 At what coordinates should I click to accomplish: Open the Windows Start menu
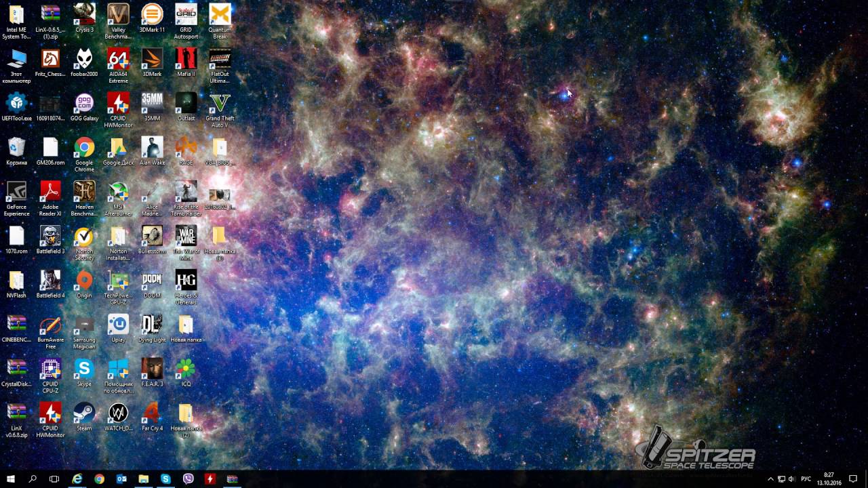(x=11, y=479)
